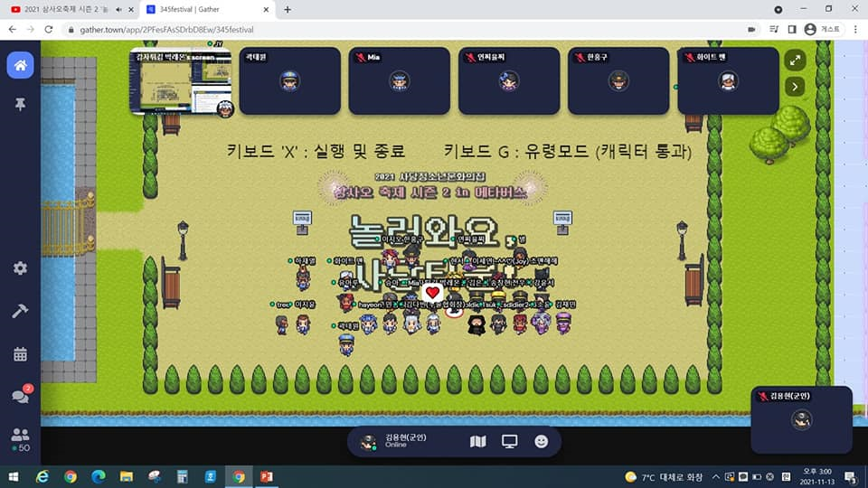
Task: Open the taskbar clock showing 오후 3:00
Action: click(817, 476)
